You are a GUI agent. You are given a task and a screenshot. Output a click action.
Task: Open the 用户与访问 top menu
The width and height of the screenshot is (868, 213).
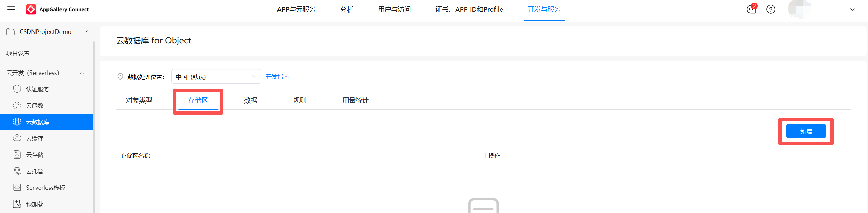pyautogui.click(x=394, y=9)
